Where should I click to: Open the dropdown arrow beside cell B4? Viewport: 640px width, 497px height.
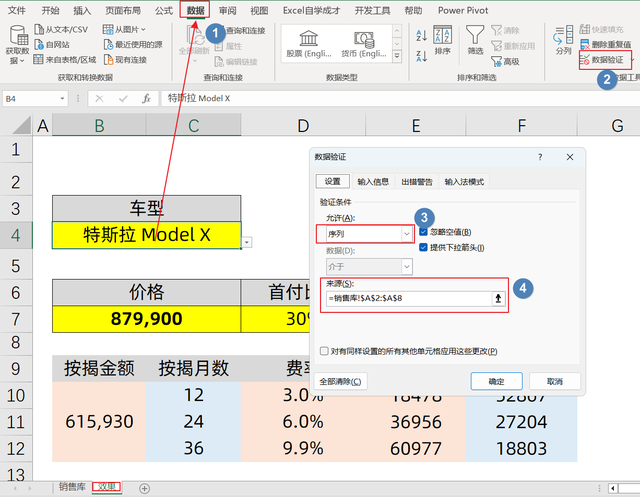[247, 241]
